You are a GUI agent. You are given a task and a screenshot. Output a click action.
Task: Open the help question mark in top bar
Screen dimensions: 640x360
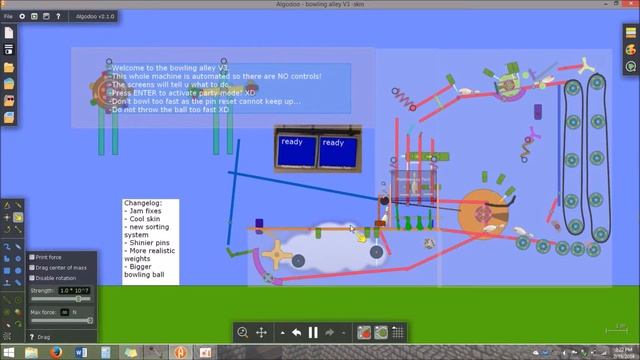[58, 16]
